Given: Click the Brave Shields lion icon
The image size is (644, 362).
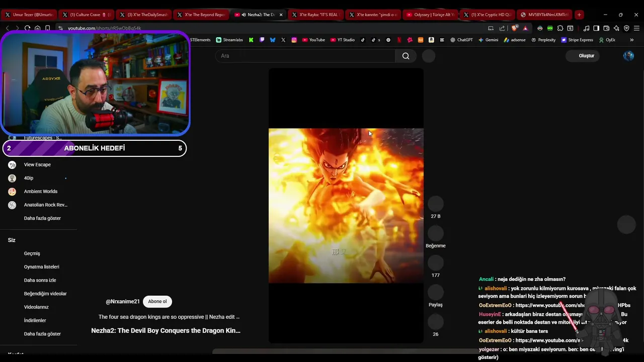Looking at the screenshot, I should (x=515, y=28).
